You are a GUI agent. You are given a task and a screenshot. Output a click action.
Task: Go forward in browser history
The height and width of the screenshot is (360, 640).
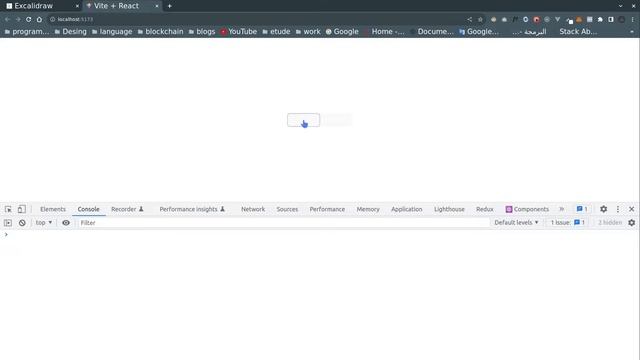tap(18, 19)
